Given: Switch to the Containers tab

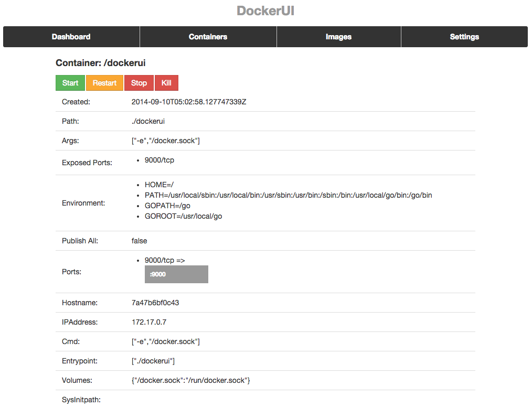Looking at the screenshot, I should click(x=208, y=37).
